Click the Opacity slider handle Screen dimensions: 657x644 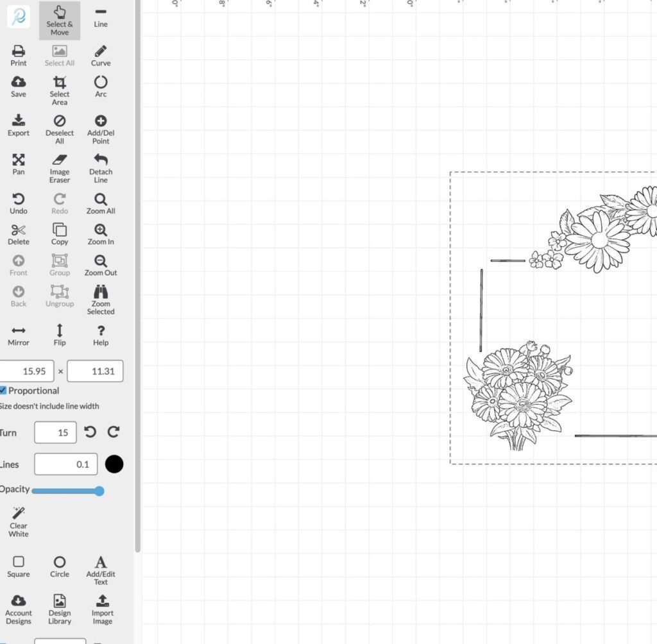pyautogui.click(x=99, y=491)
